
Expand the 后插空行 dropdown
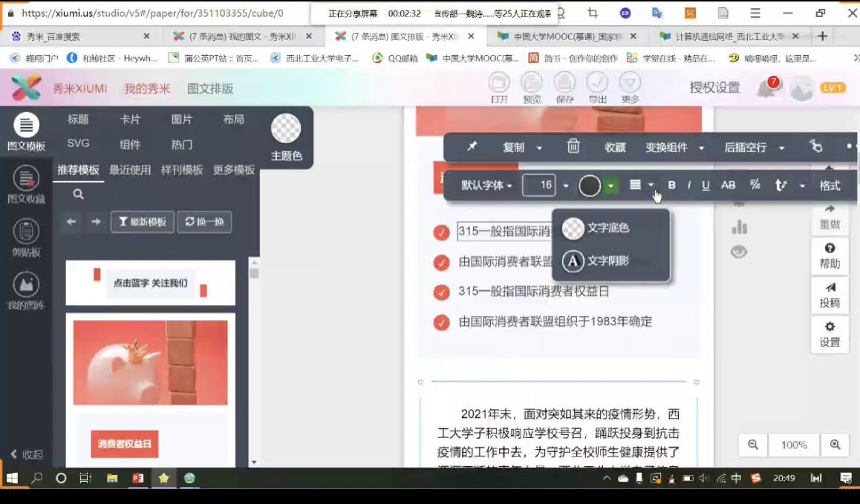[x=781, y=148]
